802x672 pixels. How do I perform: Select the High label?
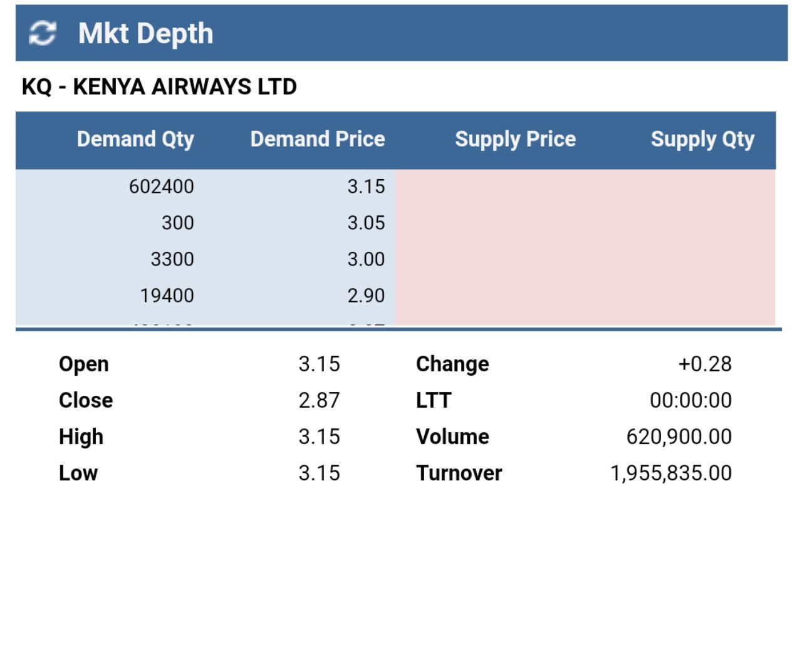point(81,437)
